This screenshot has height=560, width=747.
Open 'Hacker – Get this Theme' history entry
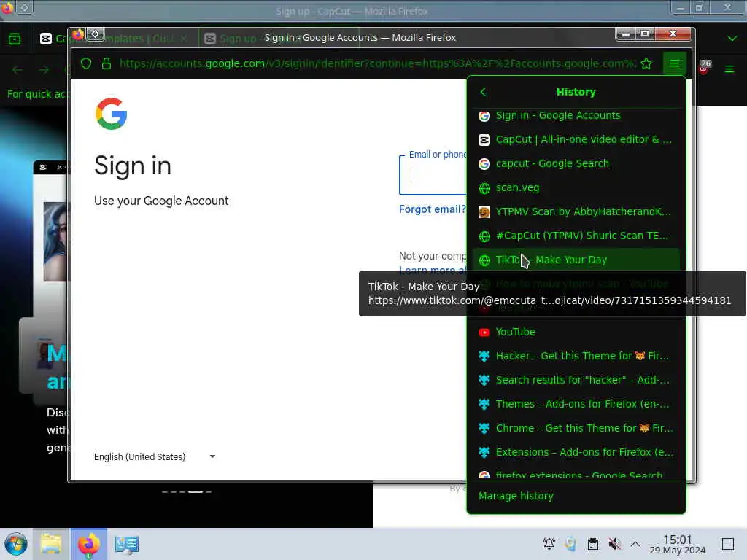(x=576, y=356)
